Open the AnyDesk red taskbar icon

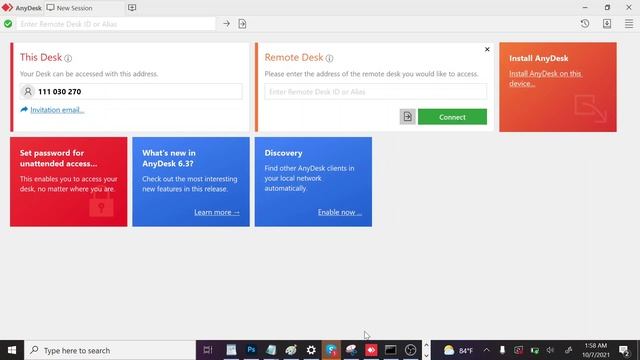(371, 350)
